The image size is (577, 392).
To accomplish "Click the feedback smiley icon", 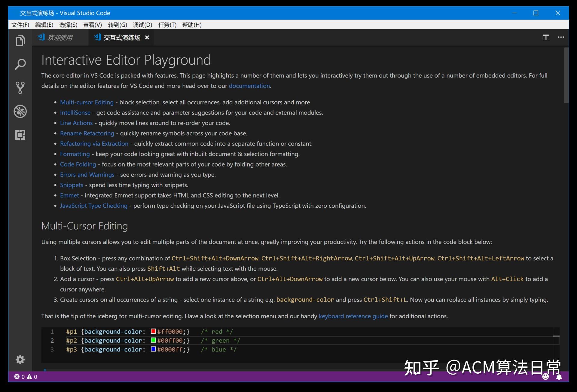I will pyautogui.click(x=545, y=377).
